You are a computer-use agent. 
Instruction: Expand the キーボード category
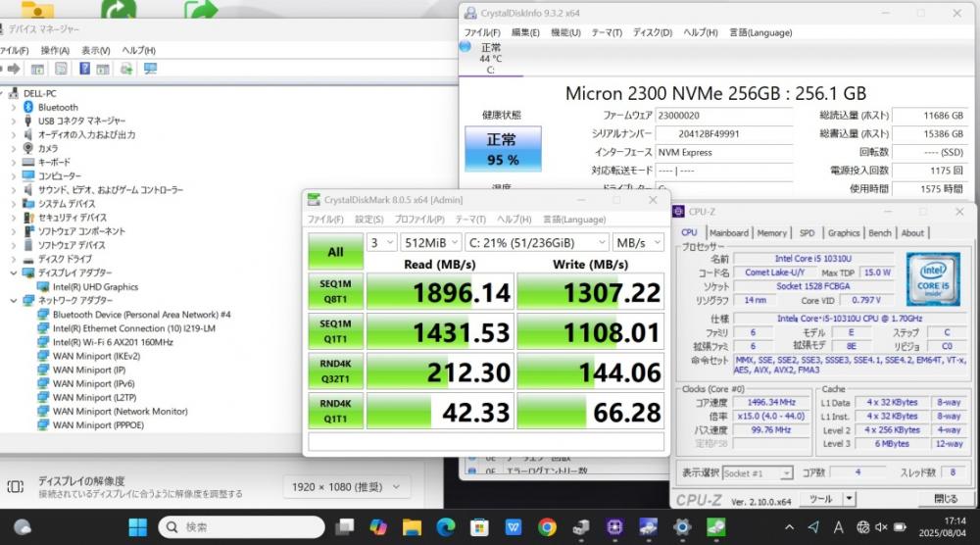click(13, 162)
